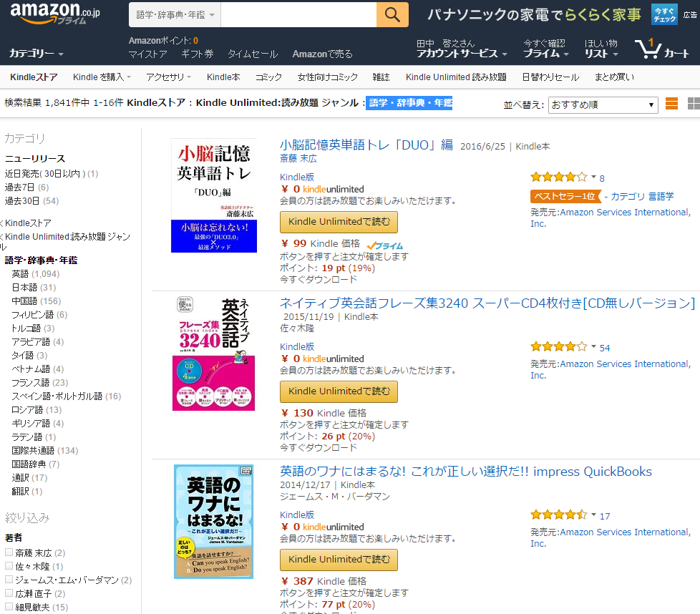
Task: Open the 雑誌 tab
Action: [x=381, y=77]
